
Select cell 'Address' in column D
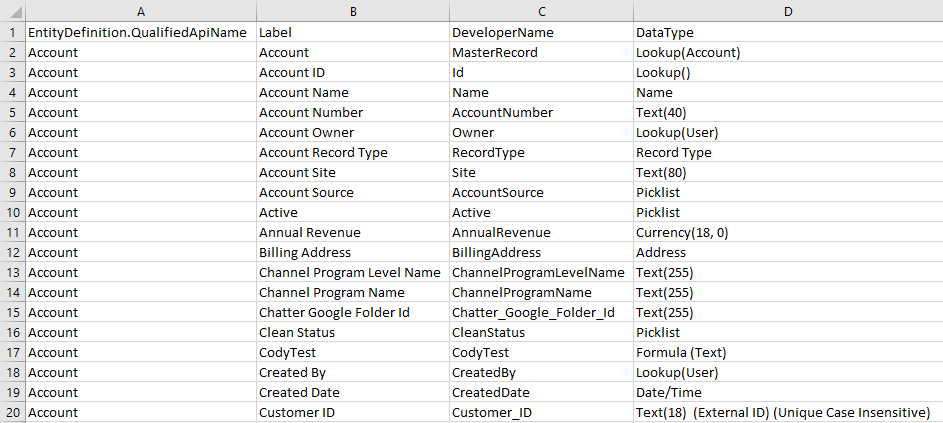[x=788, y=252]
